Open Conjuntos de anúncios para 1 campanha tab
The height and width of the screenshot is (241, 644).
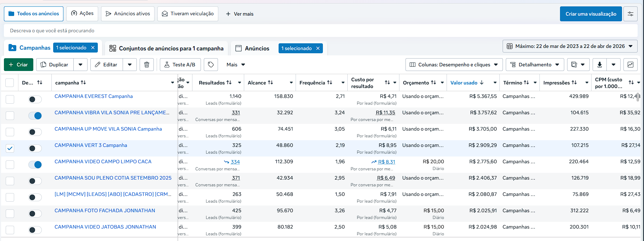166,48
